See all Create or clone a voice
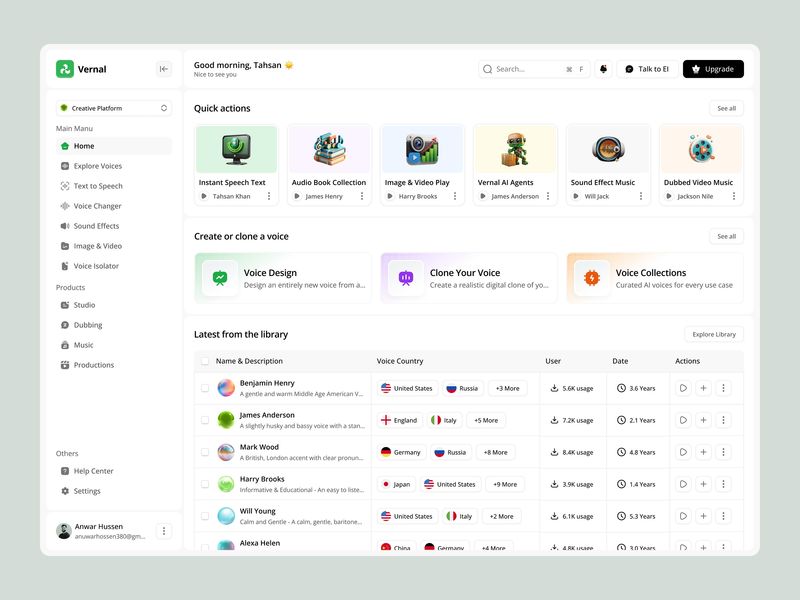The height and width of the screenshot is (600, 800). (x=727, y=236)
